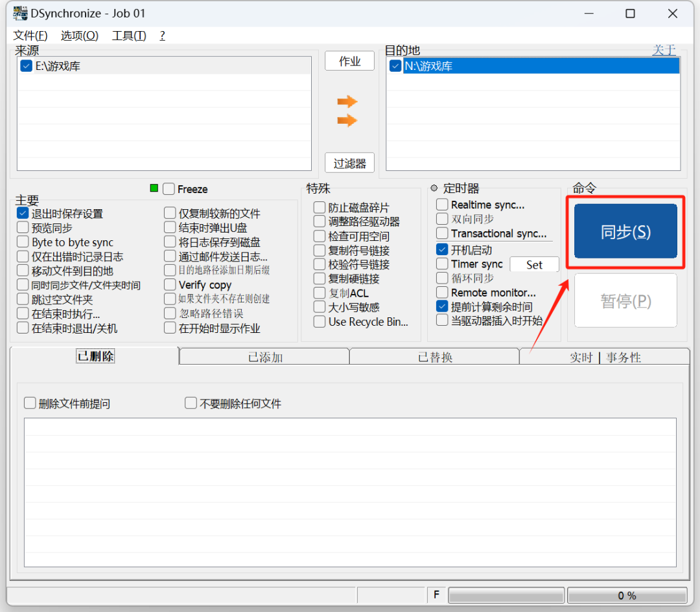Screen dimensions: 700x612
Task: Toggle 提前计算剩余时间 checkbox
Action: 442,307
